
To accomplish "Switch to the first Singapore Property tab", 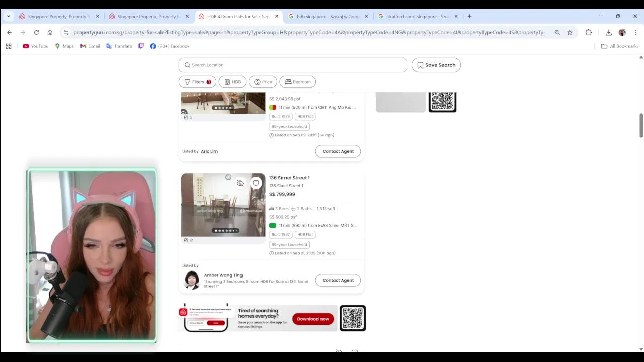I will [58, 16].
